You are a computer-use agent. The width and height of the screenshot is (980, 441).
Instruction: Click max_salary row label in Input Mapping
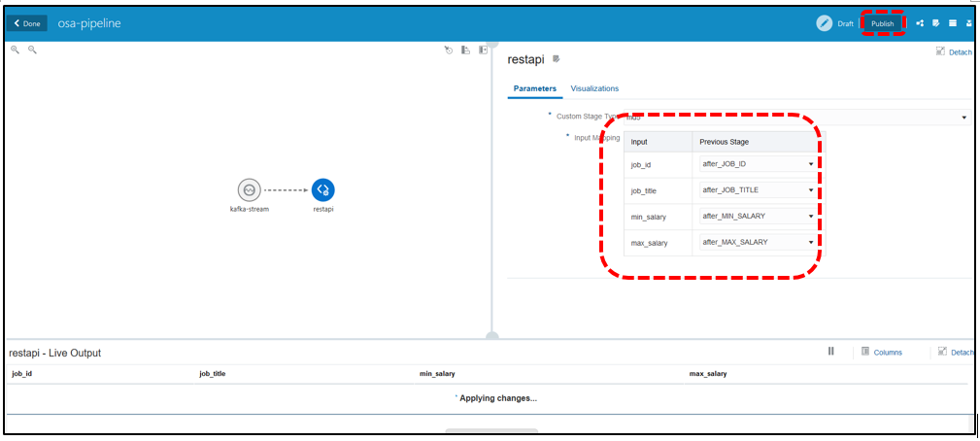(x=650, y=243)
